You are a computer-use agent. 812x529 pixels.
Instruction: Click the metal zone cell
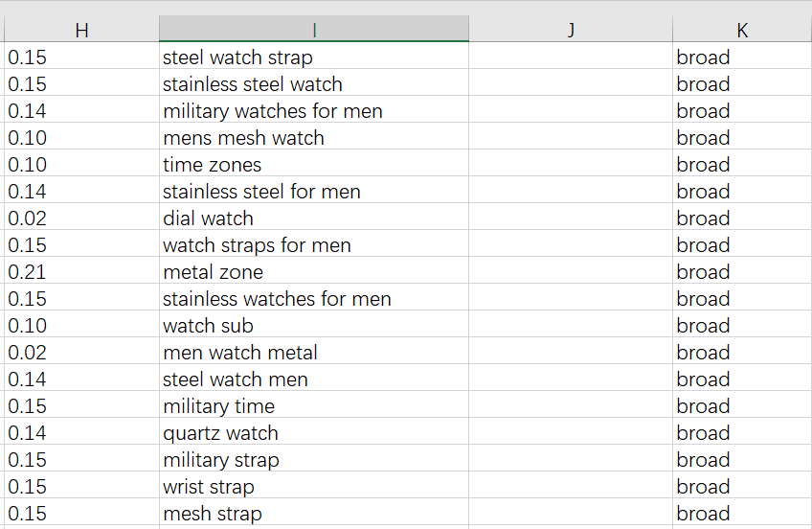click(x=314, y=272)
